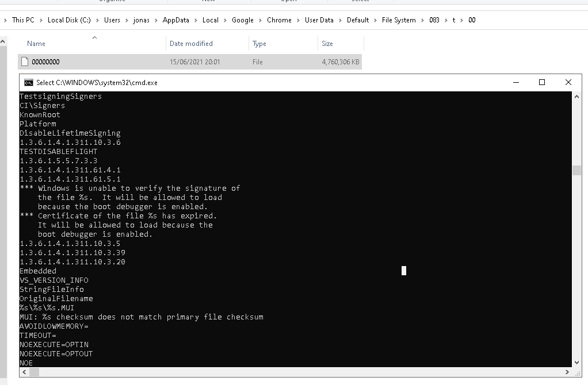Go to 083 breadcrumb folder
Image resolution: width=588 pixels, height=385 pixels.
point(434,20)
